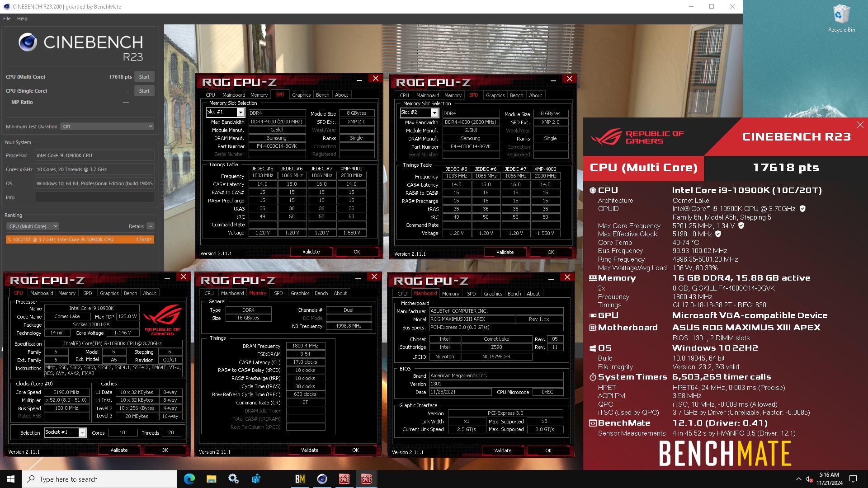
Task: Start the CPU (Single Core) test
Action: 144,91
